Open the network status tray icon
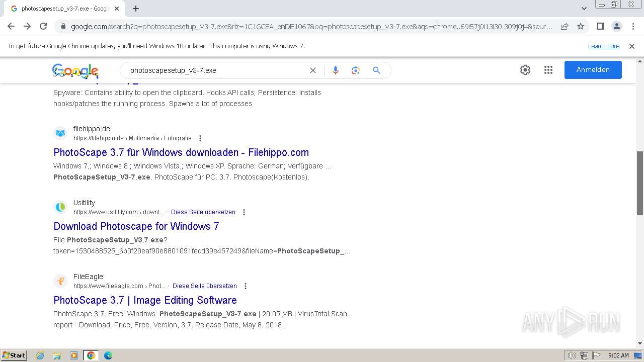Screen dimensions: 644x362 [584, 355]
